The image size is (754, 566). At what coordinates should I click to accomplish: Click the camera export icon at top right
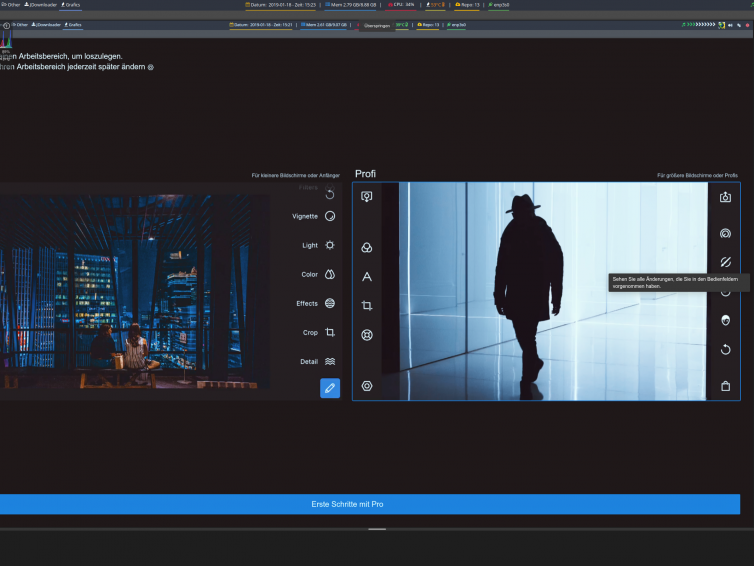725,197
